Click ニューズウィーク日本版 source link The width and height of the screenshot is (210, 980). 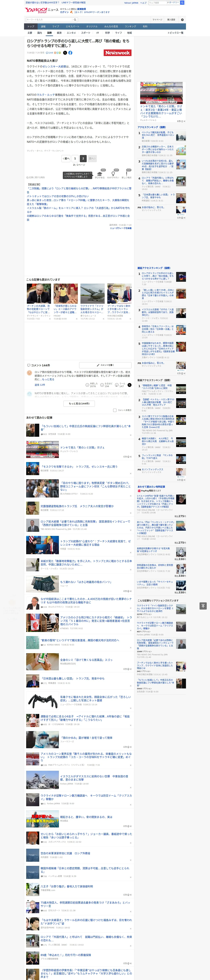pyautogui.click(x=121, y=228)
